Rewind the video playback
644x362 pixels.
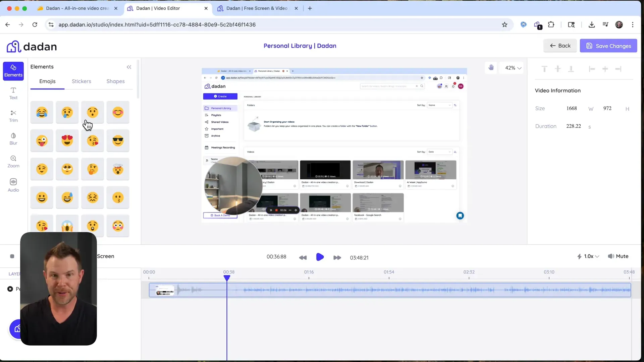coord(303,257)
